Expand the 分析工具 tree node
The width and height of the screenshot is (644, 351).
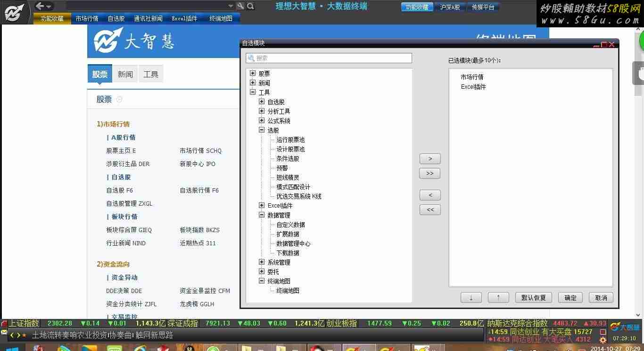pyautogui.click(x=262, y=111)
